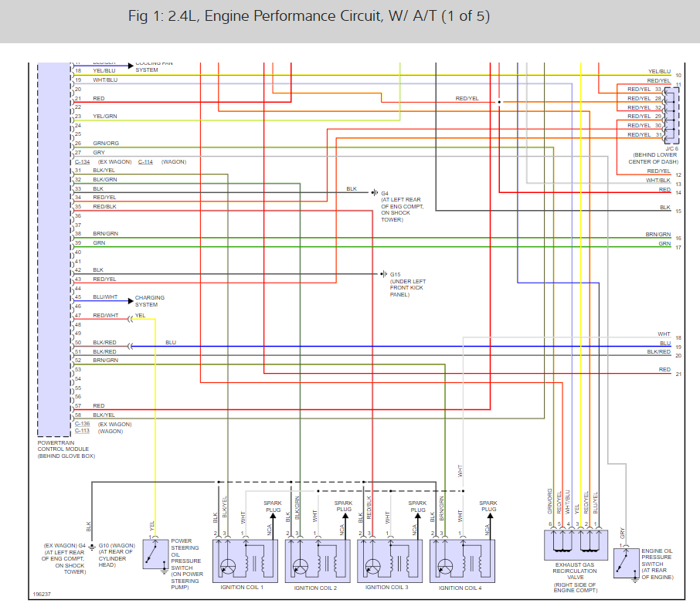
Task: Click the G4 ground symbol near BLK wire
Action: 375,193
